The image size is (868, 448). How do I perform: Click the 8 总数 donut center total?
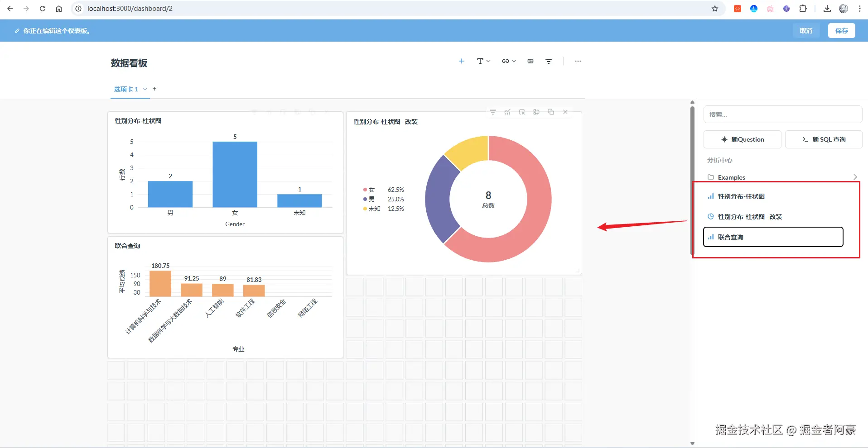(488, 199)
